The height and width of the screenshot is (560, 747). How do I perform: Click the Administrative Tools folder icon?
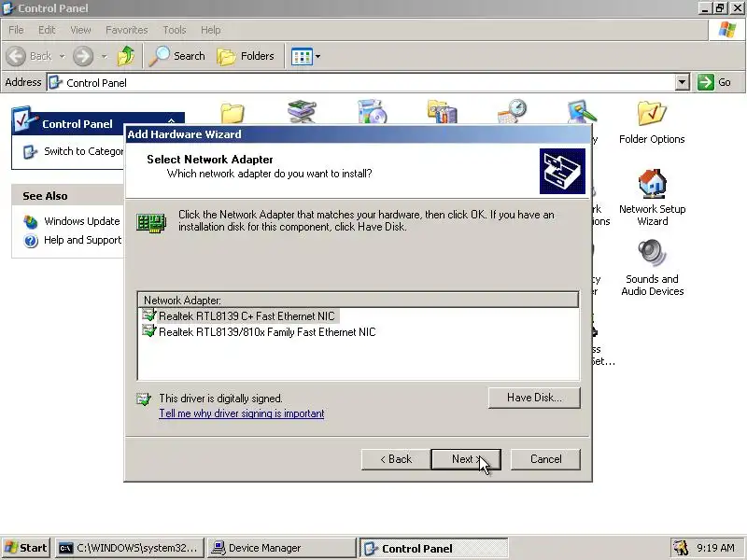442,112
